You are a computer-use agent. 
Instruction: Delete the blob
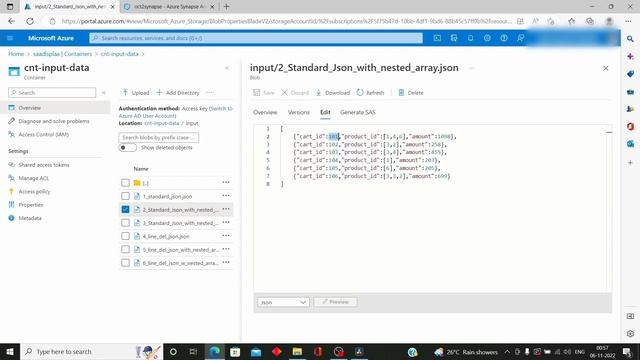(x=411, y=93)
